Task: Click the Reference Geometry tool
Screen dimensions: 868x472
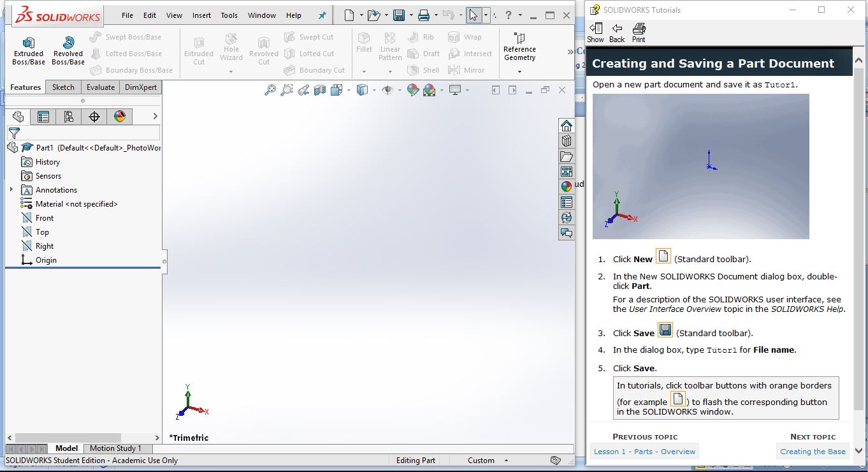Action: click(519, 47)
